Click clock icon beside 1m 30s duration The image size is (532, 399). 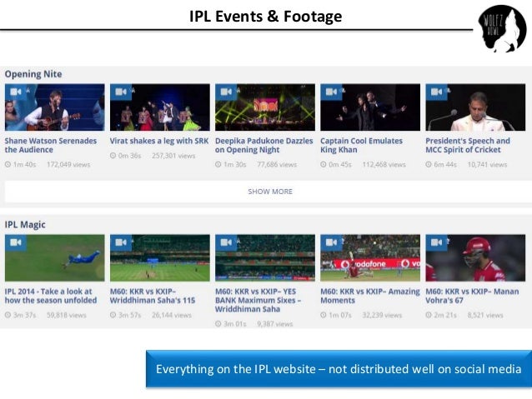tap(218, 164)
